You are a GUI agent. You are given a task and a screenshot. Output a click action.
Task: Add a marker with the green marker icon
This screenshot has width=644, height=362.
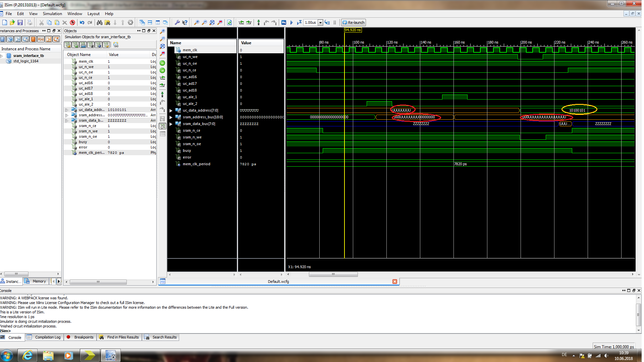coord(258,22)
